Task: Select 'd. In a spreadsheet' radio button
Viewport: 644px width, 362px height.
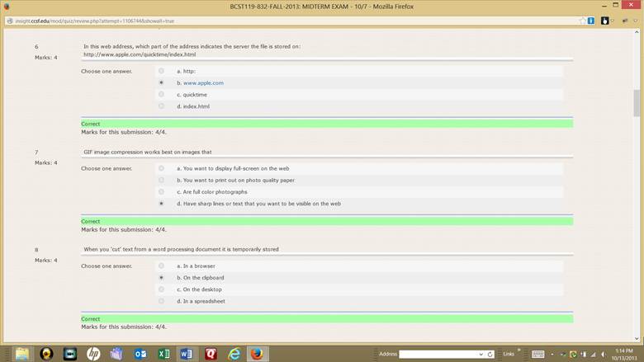Action: (x=161, y=301)
